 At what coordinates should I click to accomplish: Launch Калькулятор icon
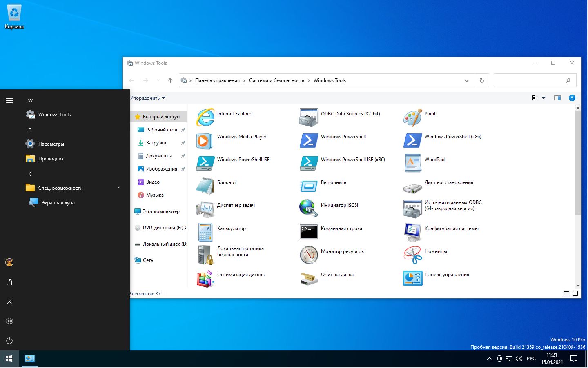[x=205, y=232]
